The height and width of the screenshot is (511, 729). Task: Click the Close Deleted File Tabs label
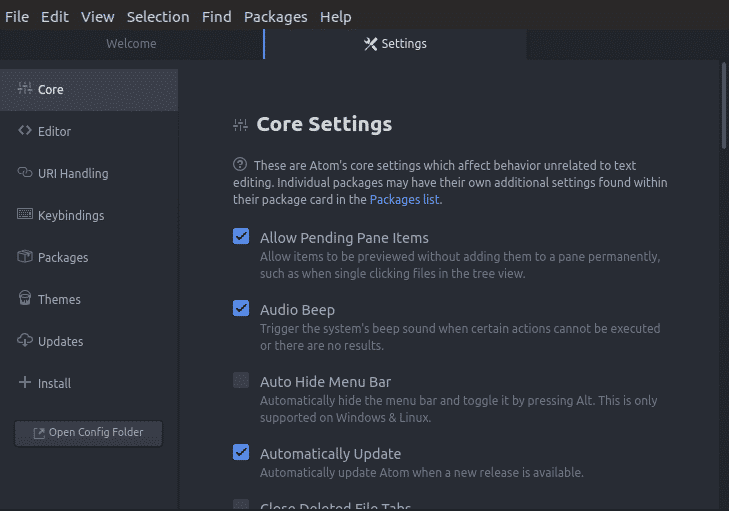(335, 506)
